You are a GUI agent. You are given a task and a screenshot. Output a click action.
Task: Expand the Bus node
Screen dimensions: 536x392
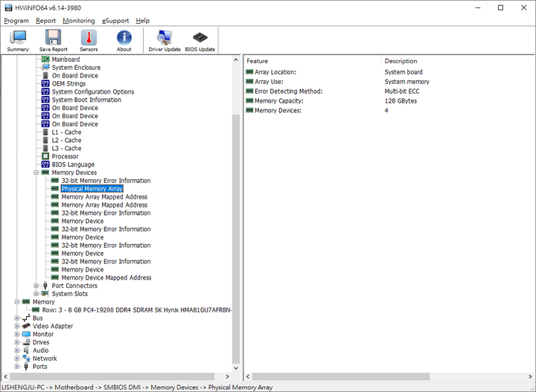(16, 318)
